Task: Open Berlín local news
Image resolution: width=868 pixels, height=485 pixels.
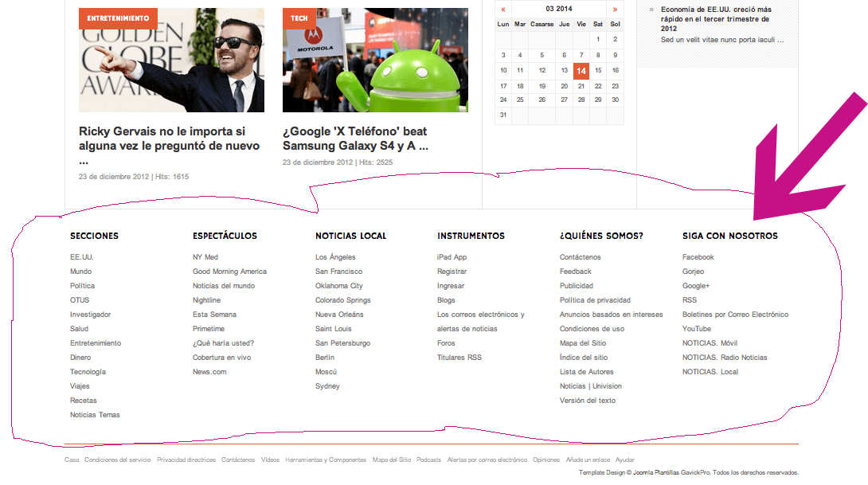Action: [325, 358]
